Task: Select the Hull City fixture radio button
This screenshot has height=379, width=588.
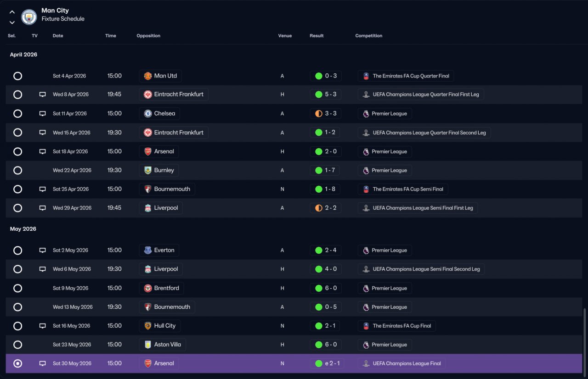Action: [x=17, y=326]
